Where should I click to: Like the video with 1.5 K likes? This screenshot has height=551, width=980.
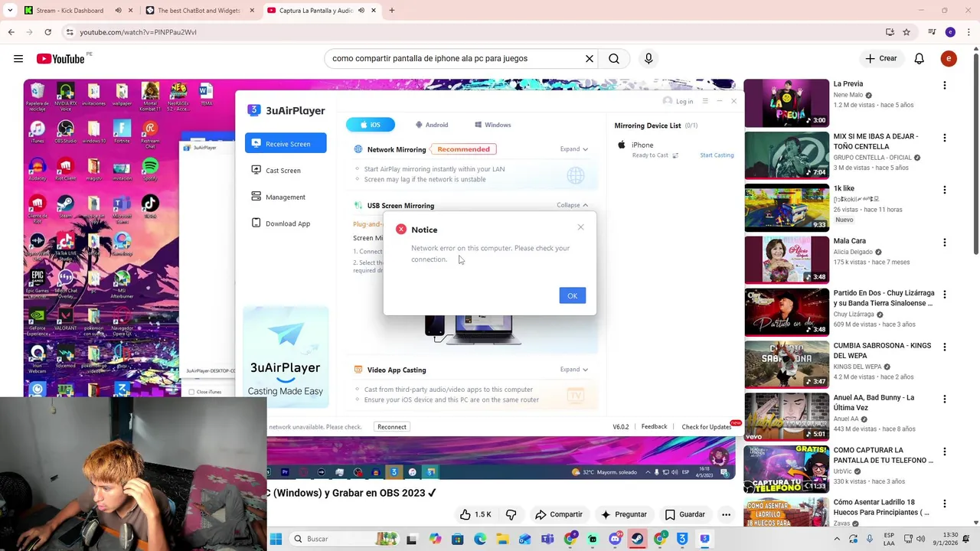click(x=475, y=514)
